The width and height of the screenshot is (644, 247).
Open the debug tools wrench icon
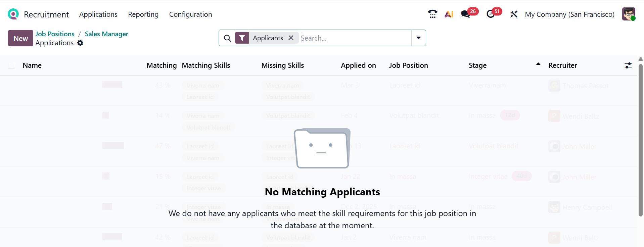pyautogui.click(x=514, y=14)
